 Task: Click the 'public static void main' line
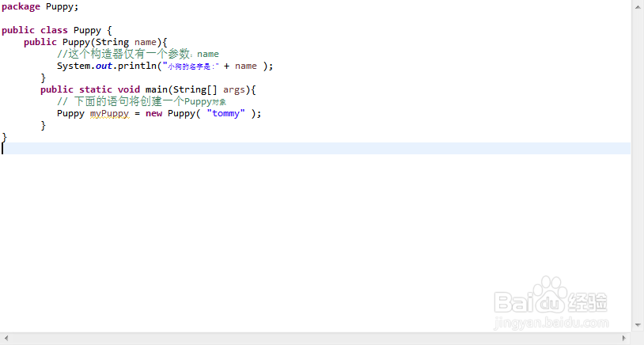148,90
